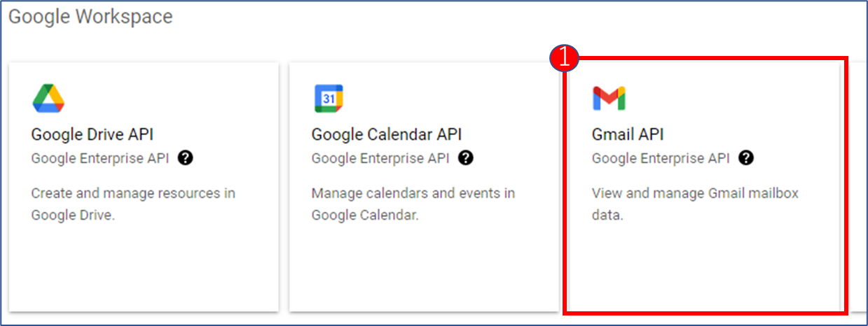Open the Google Drive API title
This screenshot has height=326, width=868.
(92, 134)
